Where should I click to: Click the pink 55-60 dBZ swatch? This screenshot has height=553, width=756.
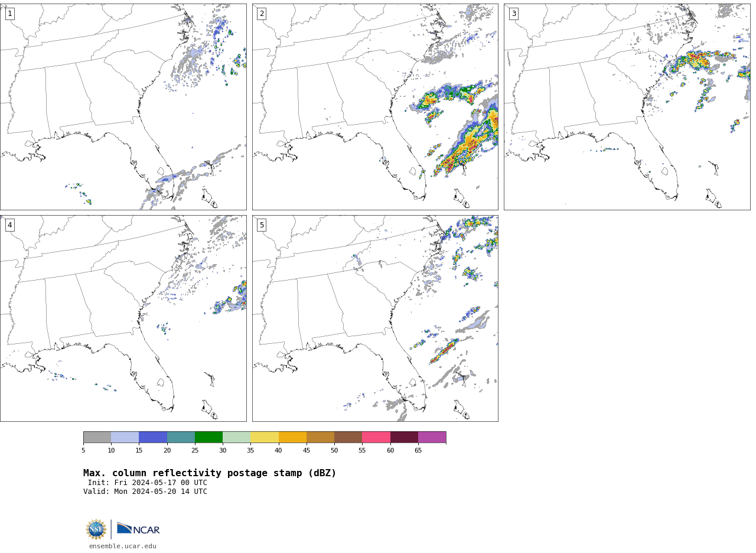(x=376, y=437)
